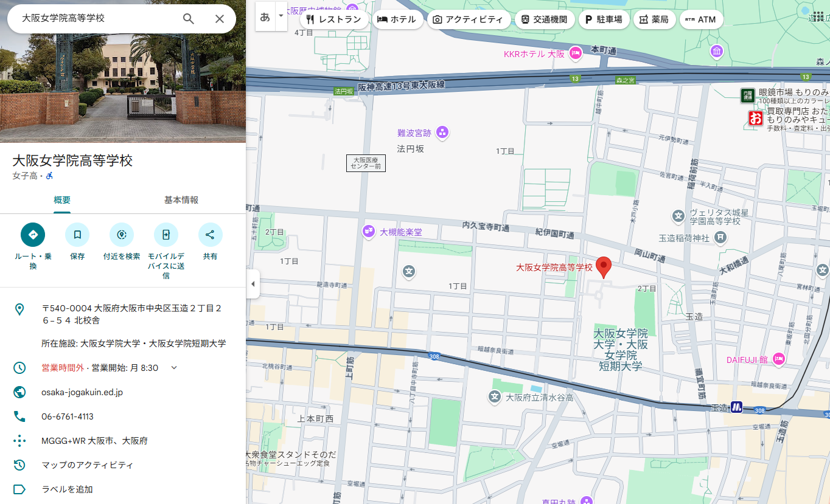
Task: Click the red お shop marker
Action: [756, 118]
